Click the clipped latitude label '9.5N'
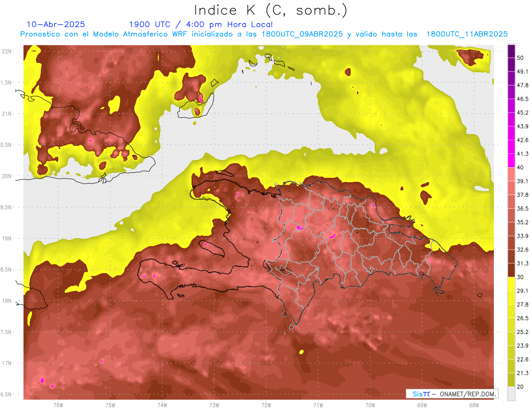This screenshot has width=532, height=411. pyautogui.click(x=6, y=207)
